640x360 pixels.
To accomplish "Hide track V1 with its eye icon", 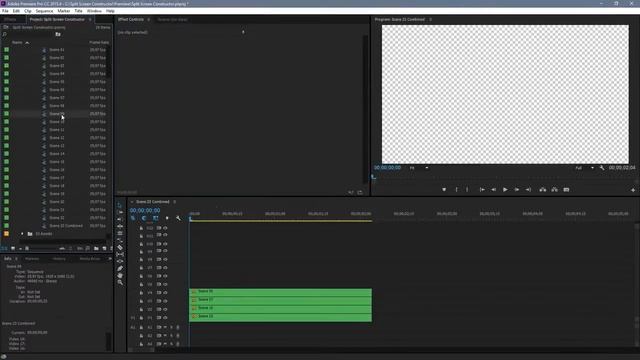I will (165, 318).
